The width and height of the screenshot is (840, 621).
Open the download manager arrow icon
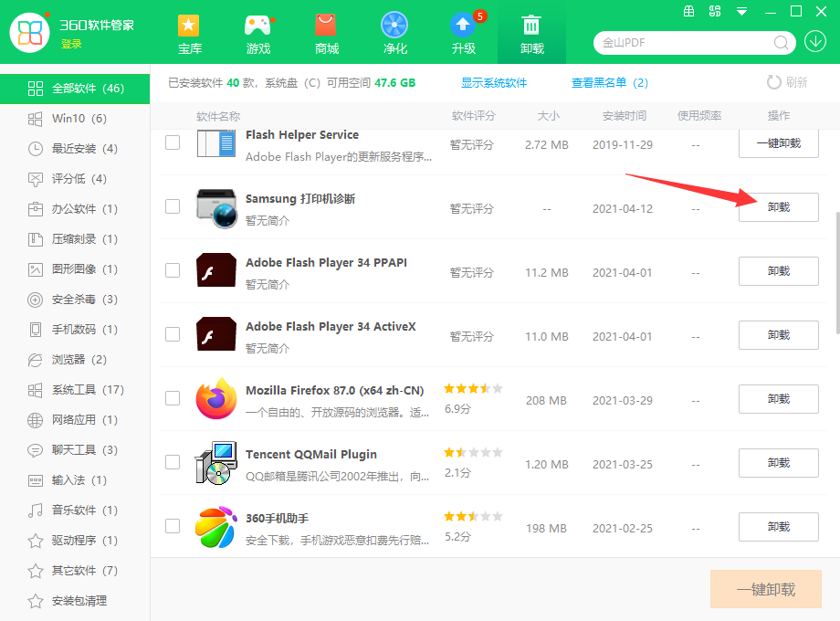point(814,42)
